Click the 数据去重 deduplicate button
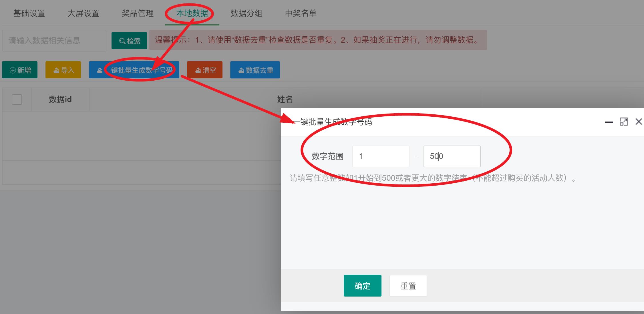This screenshot has height=314, width=644. click(255, 70)
